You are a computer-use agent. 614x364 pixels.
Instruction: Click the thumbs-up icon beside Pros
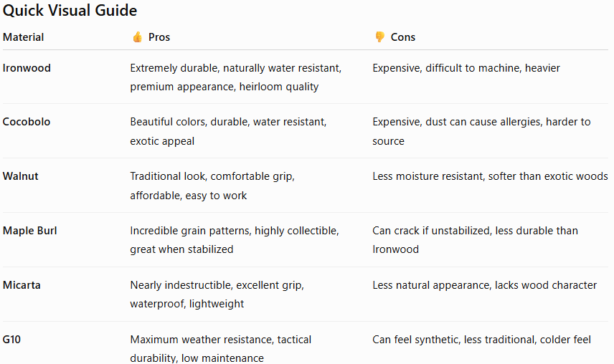coord(138,37)
